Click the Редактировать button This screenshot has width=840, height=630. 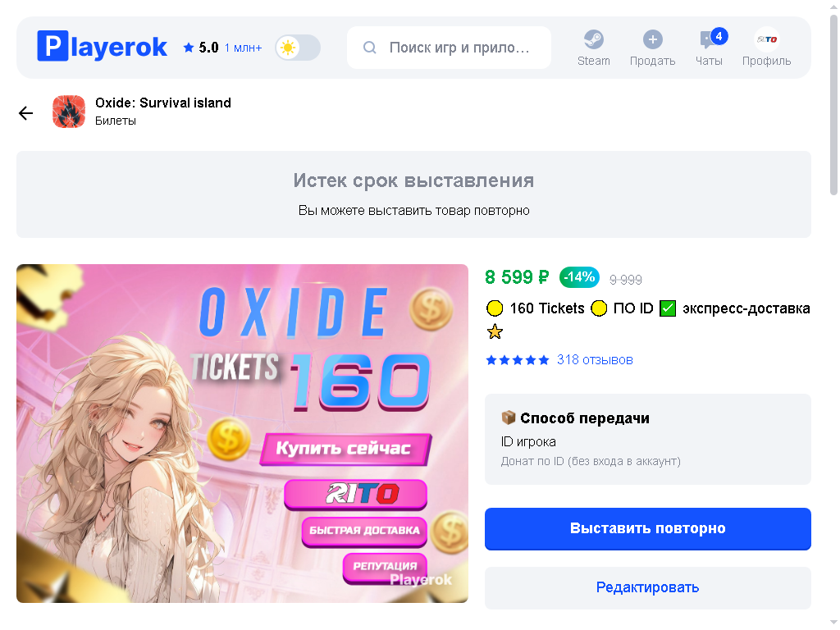(x=648, y=587)
